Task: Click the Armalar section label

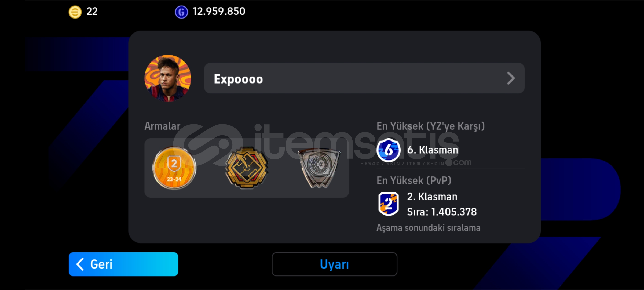Action: point(162,126)
